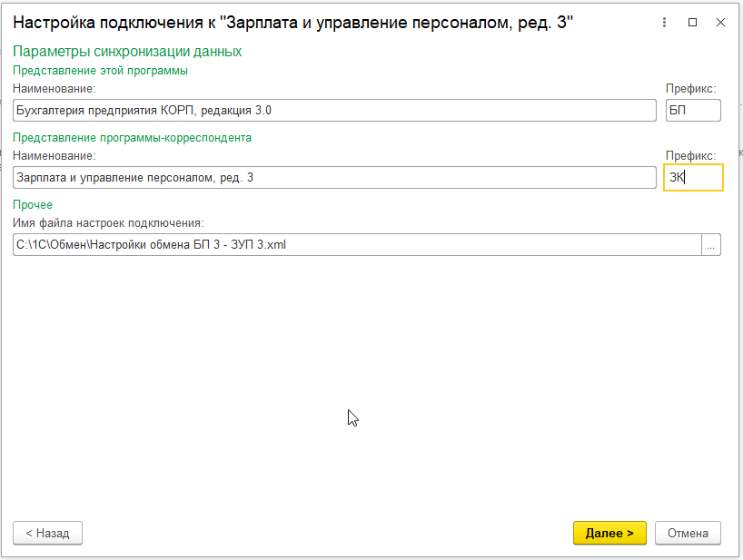Image resolution: width=743 pixels, height=560 pixels.
Task: Select the Наименование label under Представление этой программы
Action: tap(54, 89)
